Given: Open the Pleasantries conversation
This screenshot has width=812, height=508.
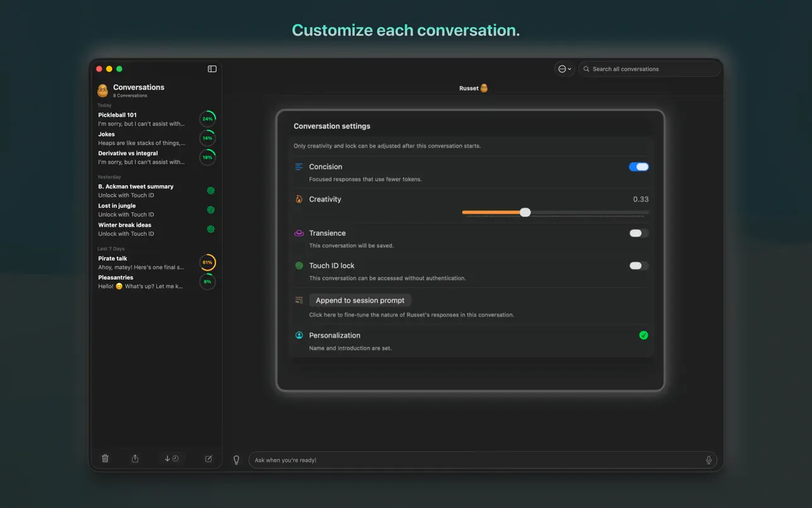Looking at the screenshot, I should coord(157,282).
